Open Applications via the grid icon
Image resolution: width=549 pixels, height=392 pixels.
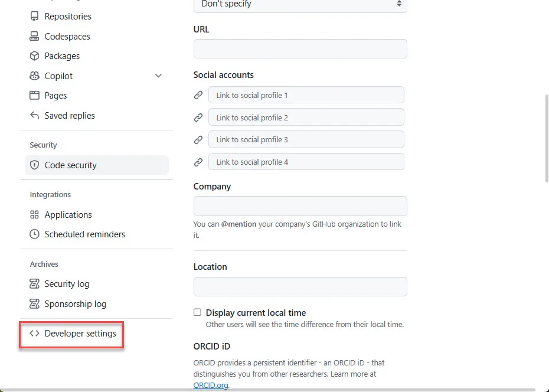[x=34, y=214]
